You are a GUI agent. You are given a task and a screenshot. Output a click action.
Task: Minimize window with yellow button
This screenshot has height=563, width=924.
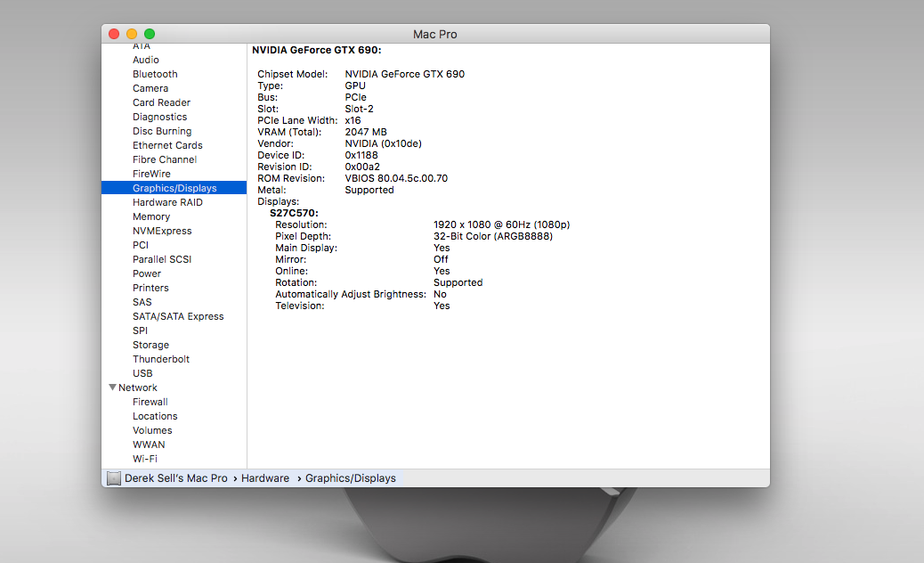point(132,34)
